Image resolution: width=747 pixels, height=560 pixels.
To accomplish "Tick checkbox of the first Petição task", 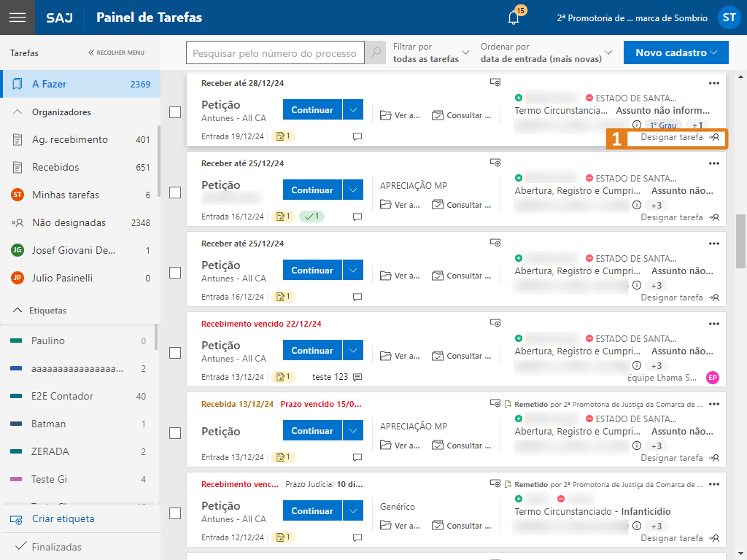I will [175, 112].
